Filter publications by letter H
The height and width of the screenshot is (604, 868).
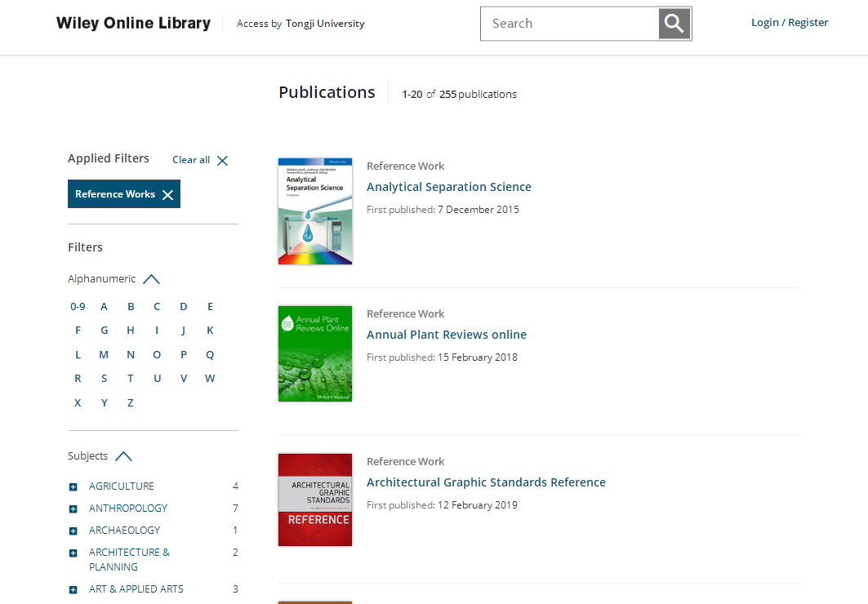click(x=131, y=331)
